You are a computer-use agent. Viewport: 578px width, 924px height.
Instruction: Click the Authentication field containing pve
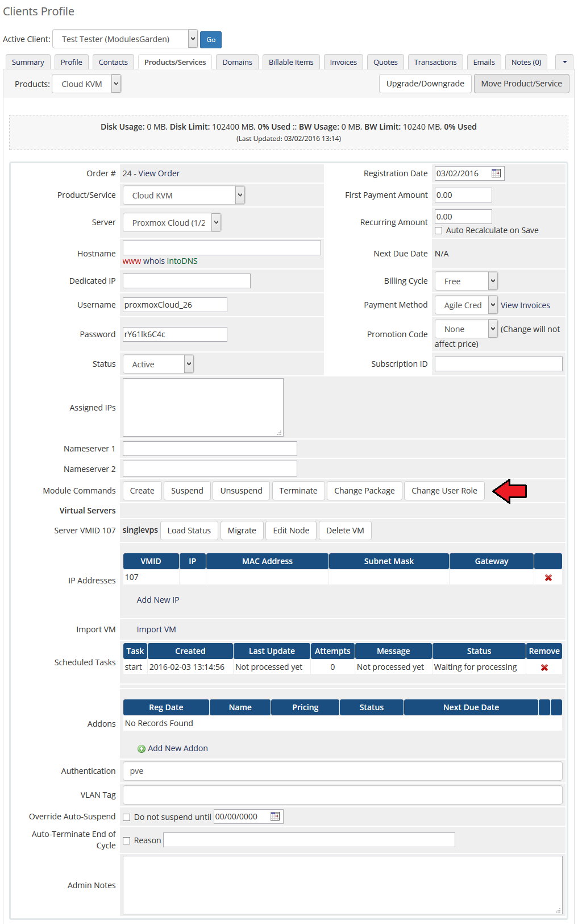pos(343,771)
